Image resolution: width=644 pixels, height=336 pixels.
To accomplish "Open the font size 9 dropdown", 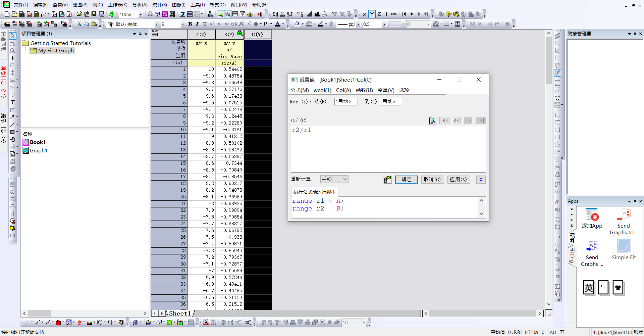I will (x=182, y=24).
